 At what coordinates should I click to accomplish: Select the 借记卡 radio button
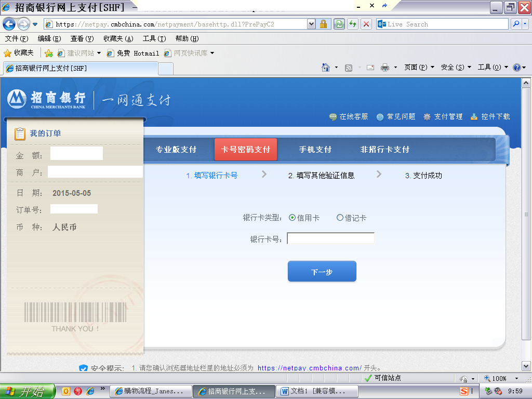[x=340, y=218]
